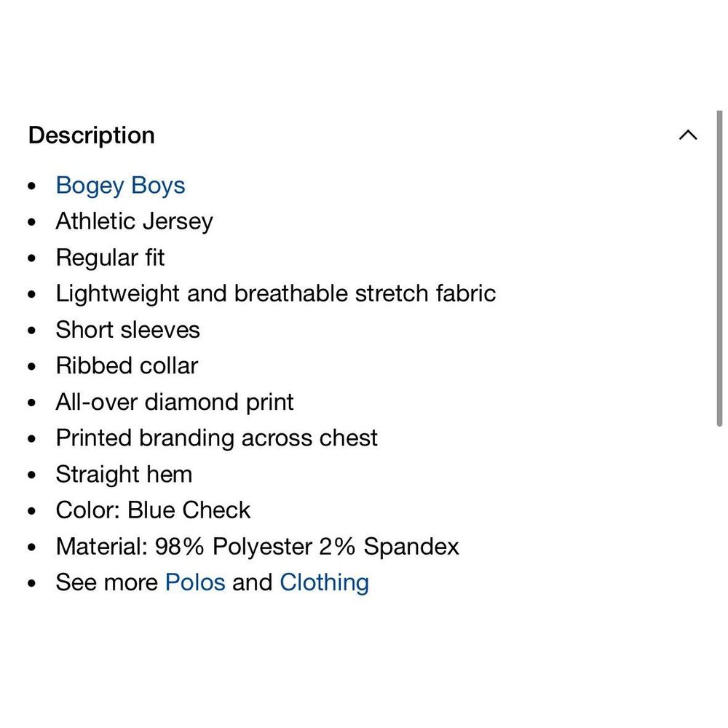Click the Description section heading

coord(92,135)
